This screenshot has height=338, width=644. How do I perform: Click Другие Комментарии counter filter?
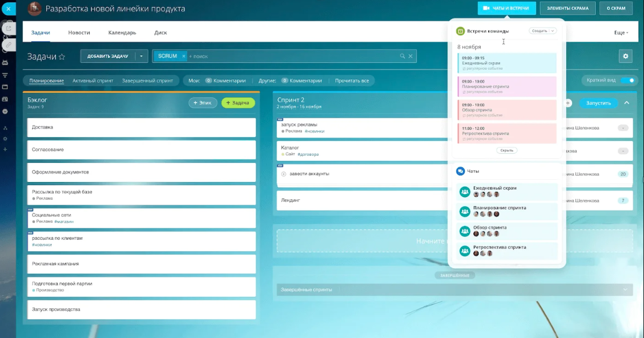point(301,81)
